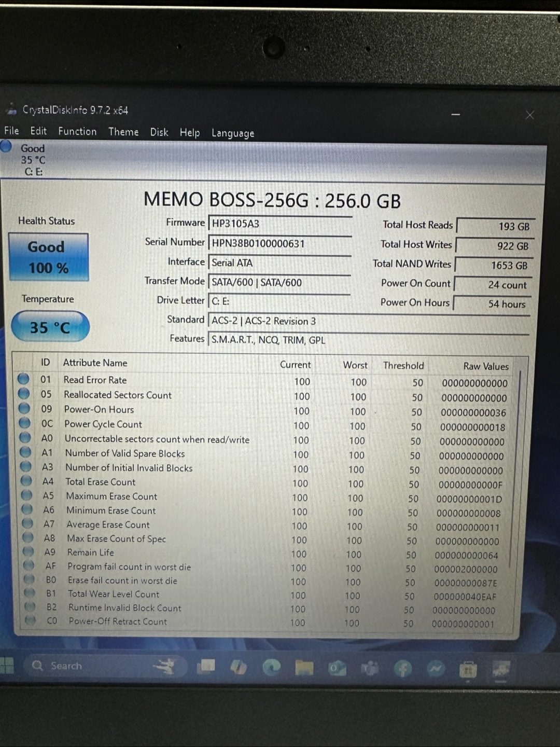Click the Total Host Writes value 922 GB
Screen dimensions: 560x747
(494, 246)
